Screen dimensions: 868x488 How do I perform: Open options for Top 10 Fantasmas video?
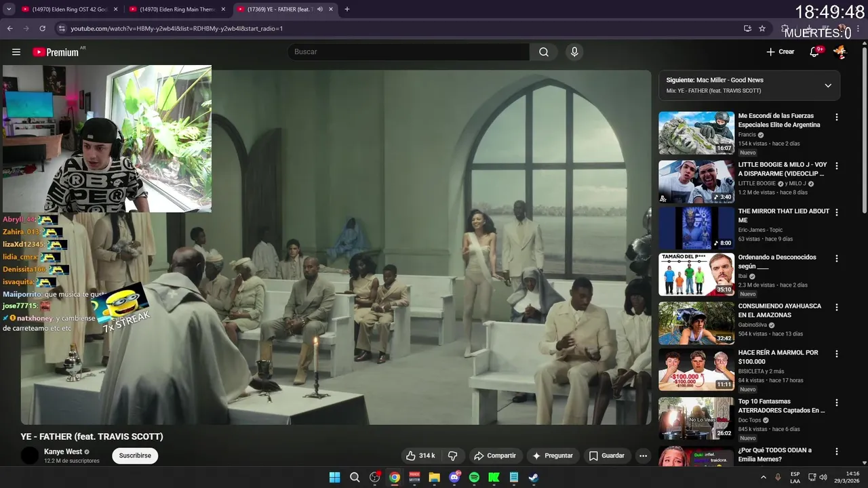click(x=836, y=403)
